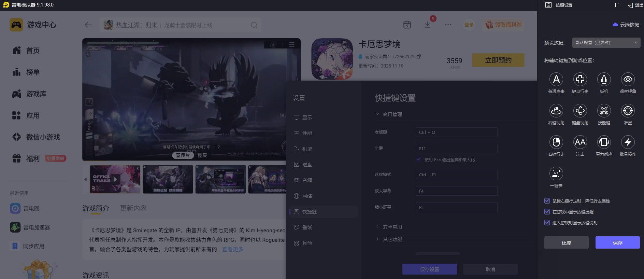Toggle 进入游戏时显示按键说明 checkbox
Screen dimensions: 644x279
pos(547,223)
